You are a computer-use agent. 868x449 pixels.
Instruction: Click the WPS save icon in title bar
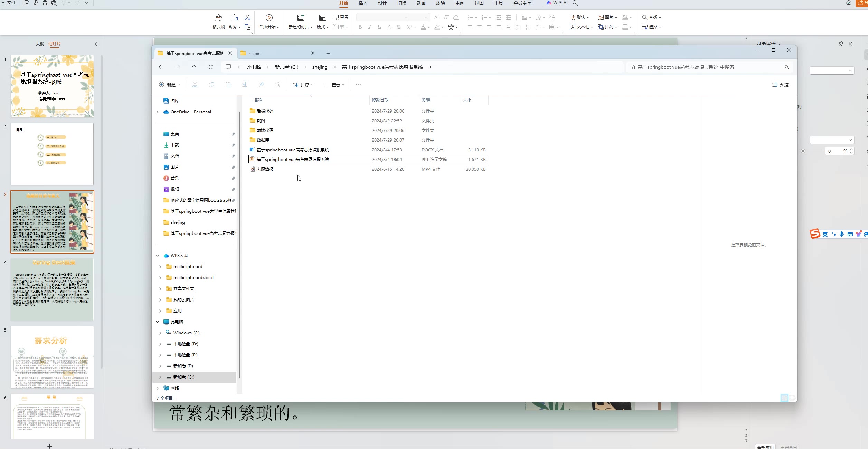pyautogui.click(x=27, y=3)
